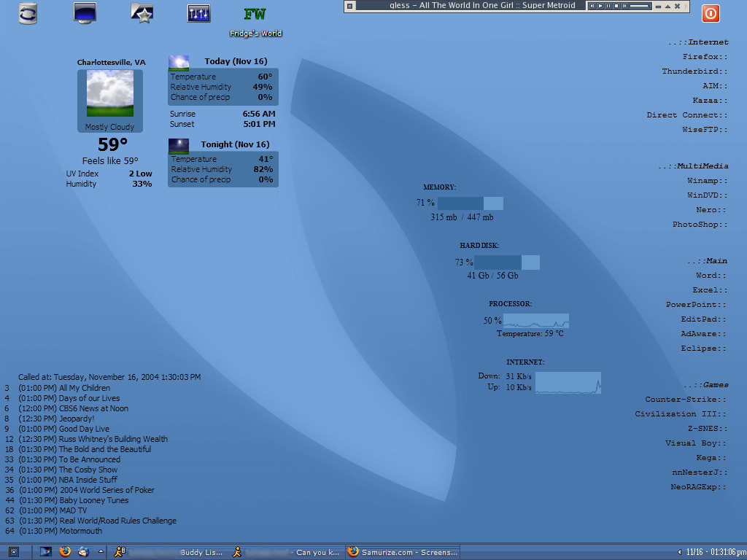Screen dimensions: 747x560
Task: Open the Winamp bar main menu icon
Action: pyautogui.click(x=349, y=6)
